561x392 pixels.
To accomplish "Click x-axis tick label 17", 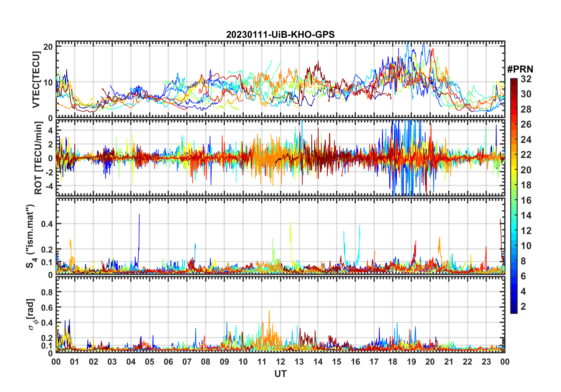I will (x=374, y=362).
